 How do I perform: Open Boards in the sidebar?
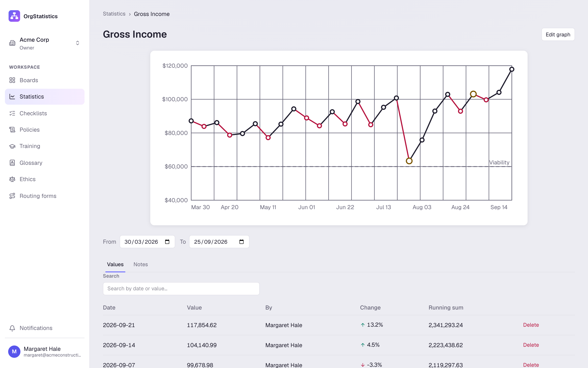pos(45,80)
